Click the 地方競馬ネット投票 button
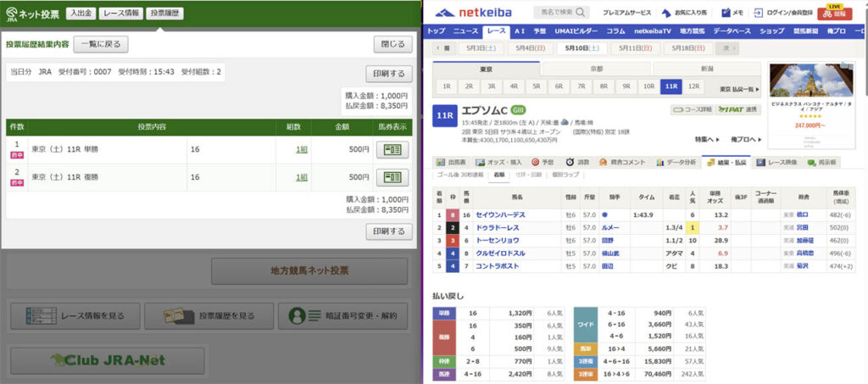868x384 pixels. point(309,271)
